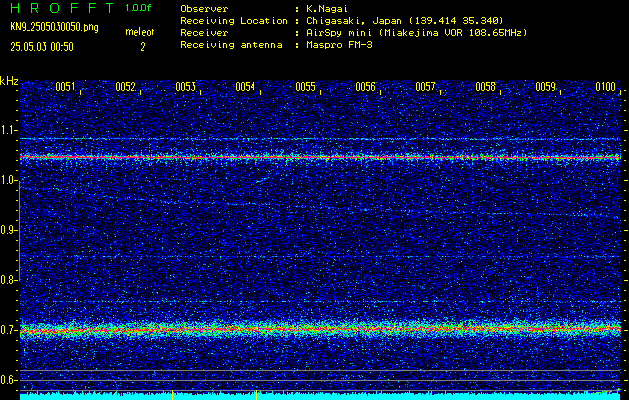Select the Chigasaki, Japan location text
Image resolution: width=629 pixels, height=400 pixels.
[x=404, y=20]
